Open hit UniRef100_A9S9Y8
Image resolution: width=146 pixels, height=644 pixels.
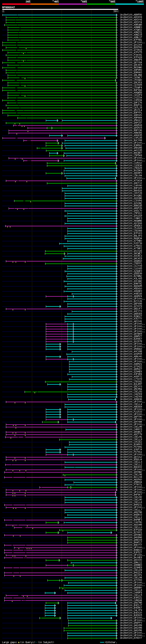[131, 18]
